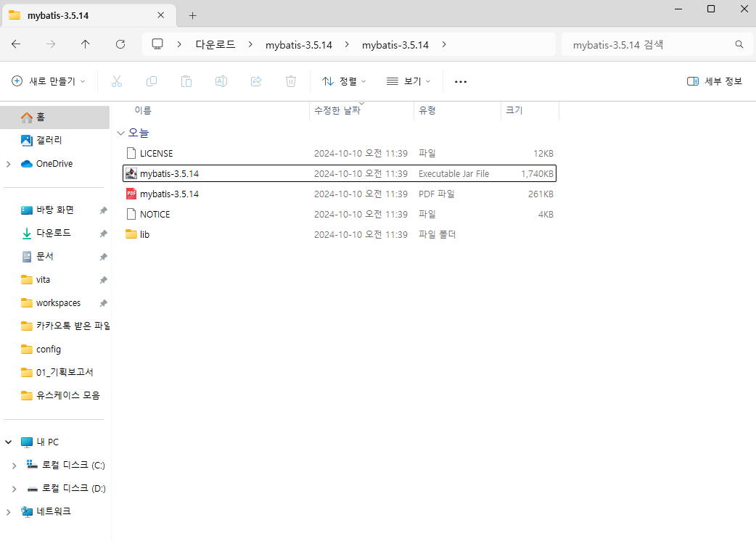
Task: Refresh the current folder view
Action: 120,44
